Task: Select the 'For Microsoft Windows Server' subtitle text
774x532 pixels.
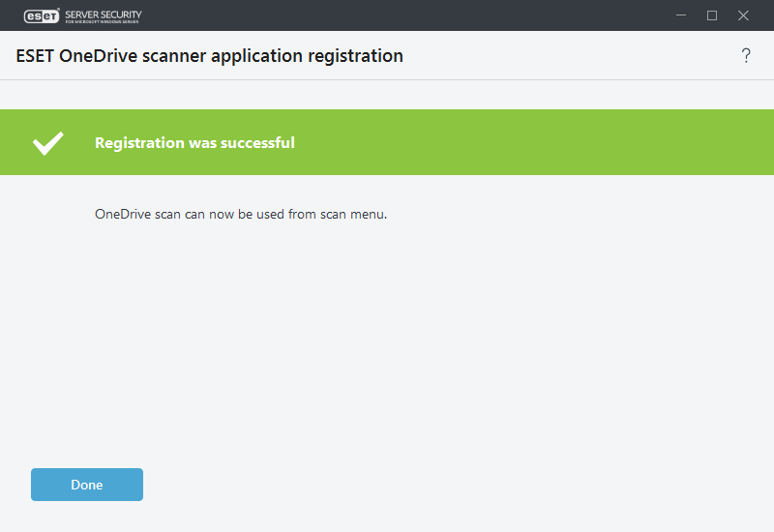Action: [103, 21]
